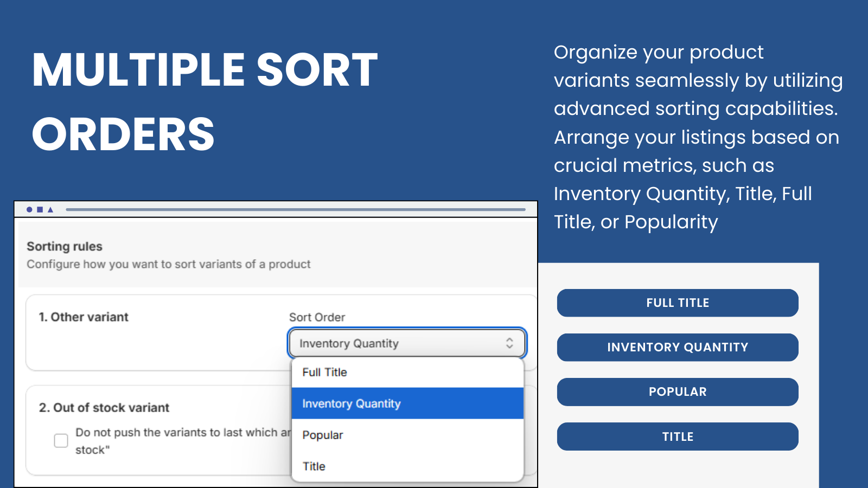
Task: Choose the highlighted Inventory Quantity option
Action: point(351,403)
